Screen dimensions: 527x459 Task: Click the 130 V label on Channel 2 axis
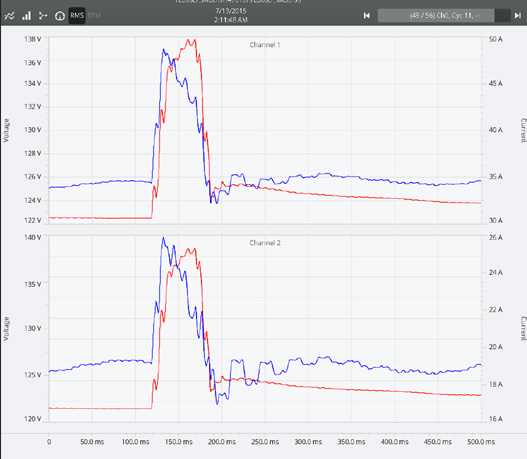[x=33, y=328]
